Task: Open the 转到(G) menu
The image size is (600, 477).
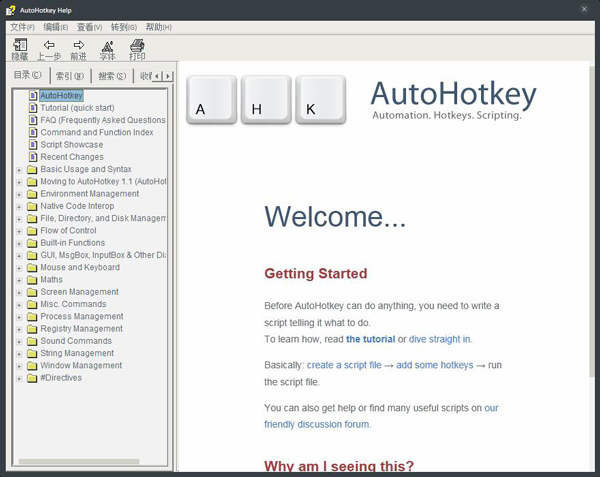Action: click(x=124, y=27)
